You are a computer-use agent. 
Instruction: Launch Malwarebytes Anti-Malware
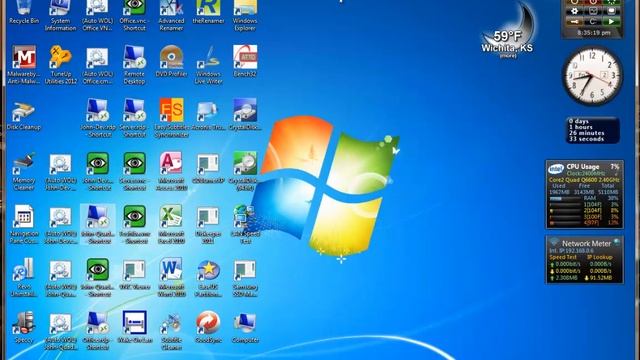(24, 64)
